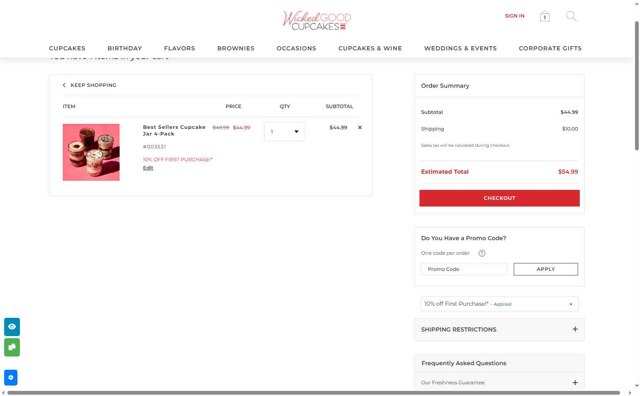Open the Cupcakes menu
This screenshot has width=640, height=396.
[67, 48]
